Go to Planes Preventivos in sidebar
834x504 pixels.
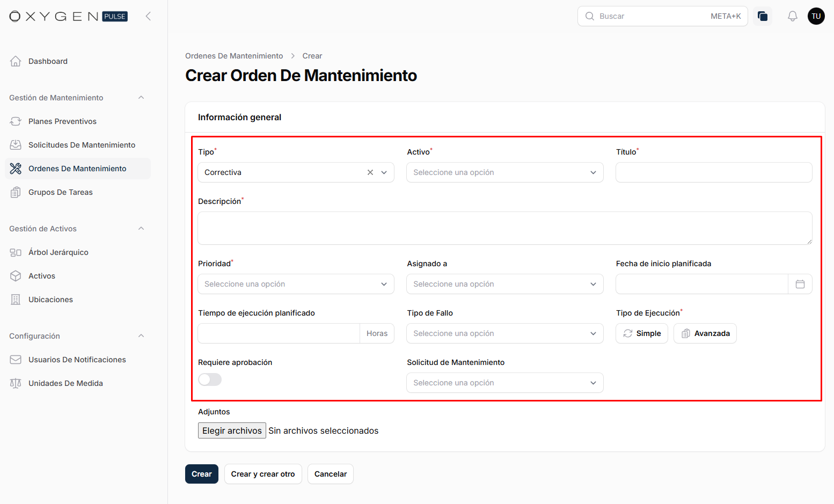pos(62,121)
